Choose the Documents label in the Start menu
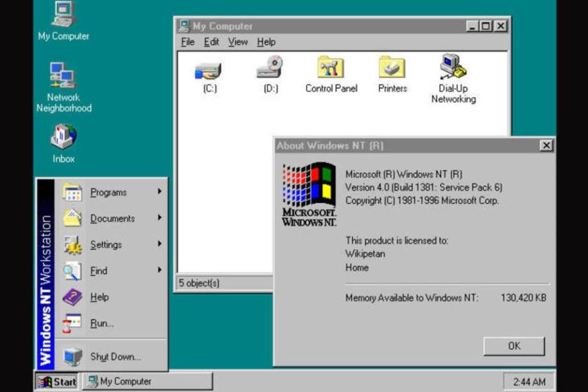 click(112, 218)
